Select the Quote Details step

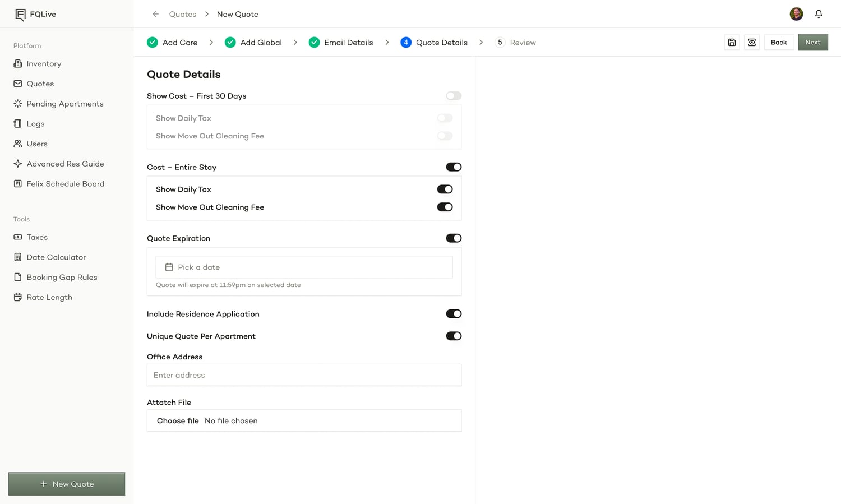(x=434, y=43)
